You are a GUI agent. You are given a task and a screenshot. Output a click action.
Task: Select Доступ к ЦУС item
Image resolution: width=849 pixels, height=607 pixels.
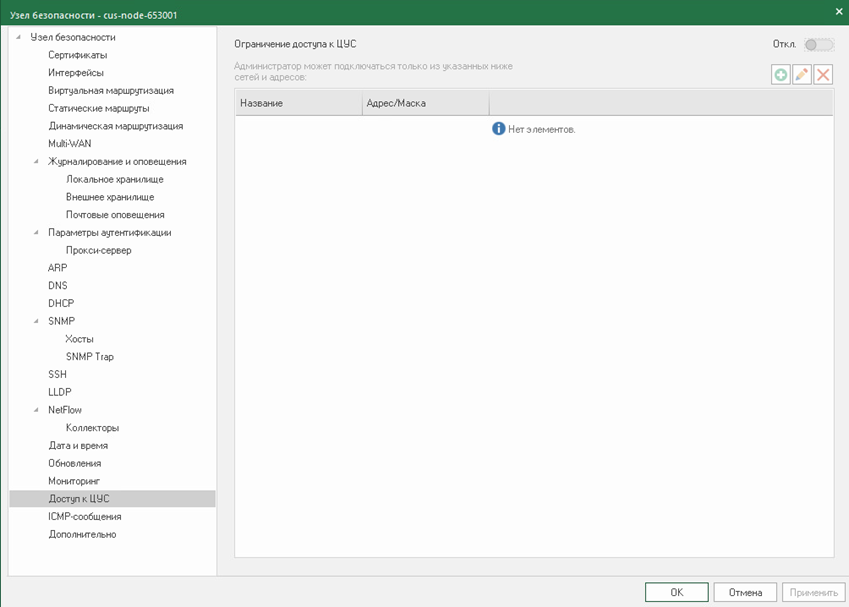(113, 499)
